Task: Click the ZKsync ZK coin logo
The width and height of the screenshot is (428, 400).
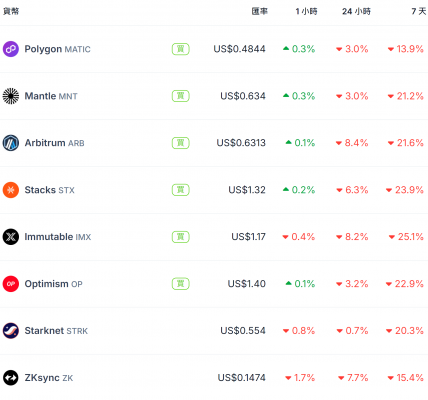Action: click(x=11, y=378)
